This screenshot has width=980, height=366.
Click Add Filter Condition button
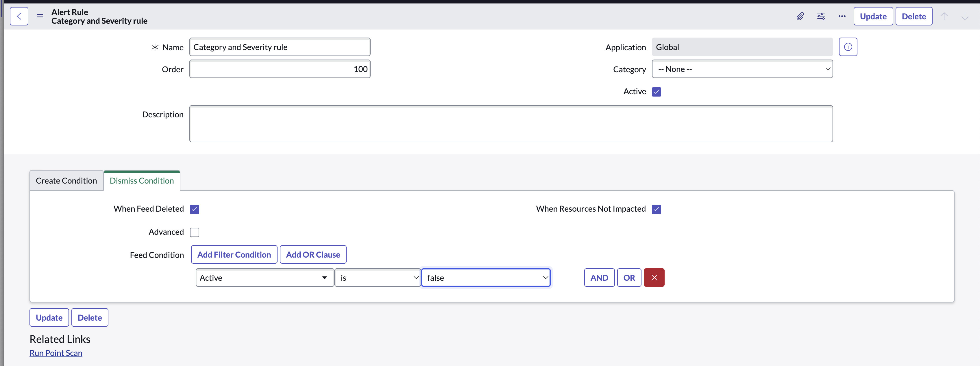point(234,254)
